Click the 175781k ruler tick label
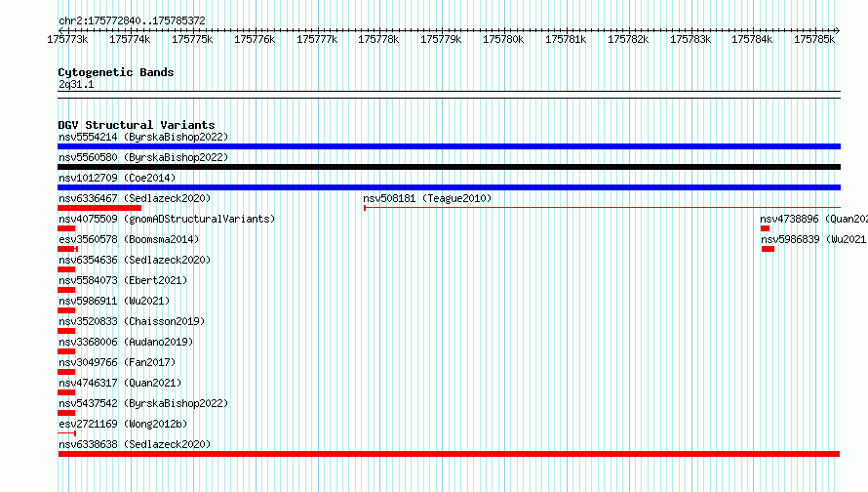The image size is (868, 492). (566, 39)
